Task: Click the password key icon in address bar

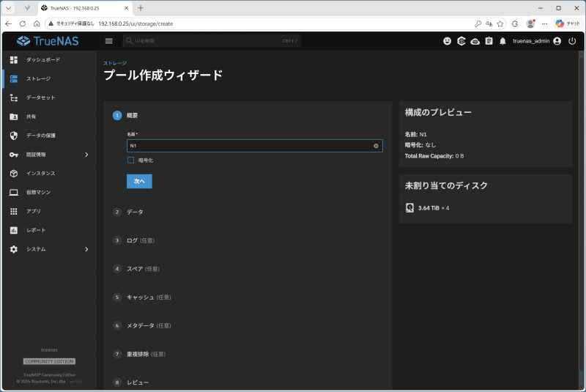Action: [478, 23]
